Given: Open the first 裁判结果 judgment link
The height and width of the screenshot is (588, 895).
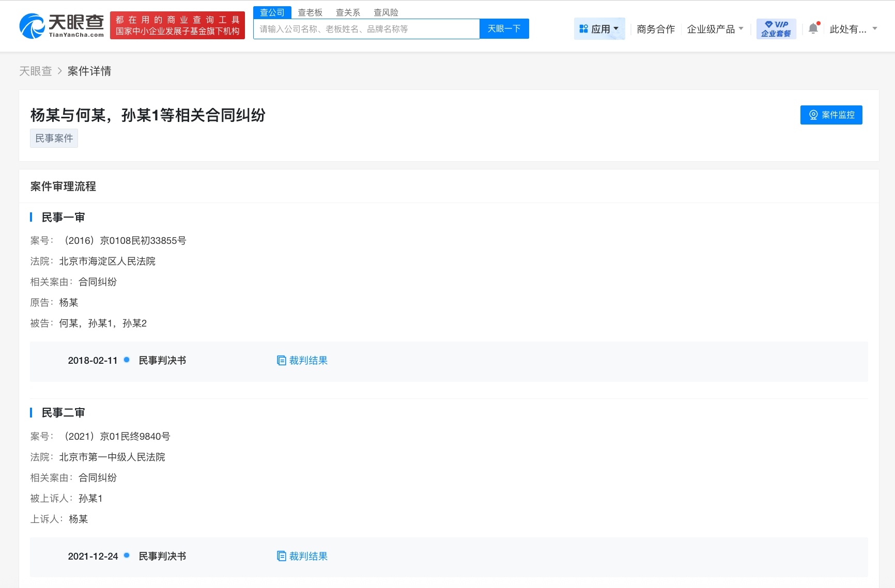Looking at the screenshot, I should tap(309, 360).
